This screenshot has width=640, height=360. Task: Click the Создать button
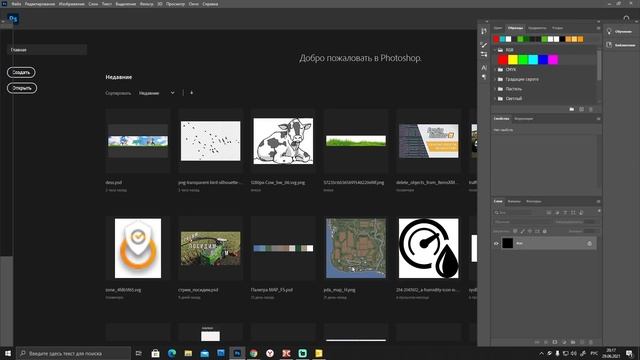21,72
